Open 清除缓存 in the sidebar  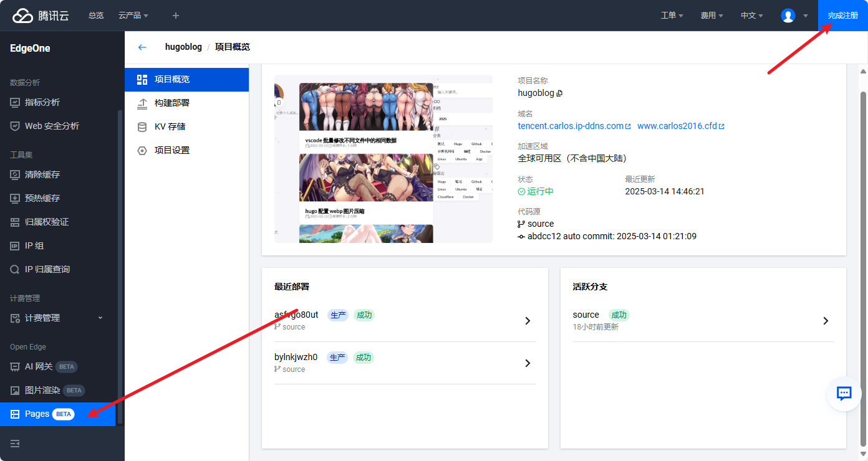tap(57, 174)
